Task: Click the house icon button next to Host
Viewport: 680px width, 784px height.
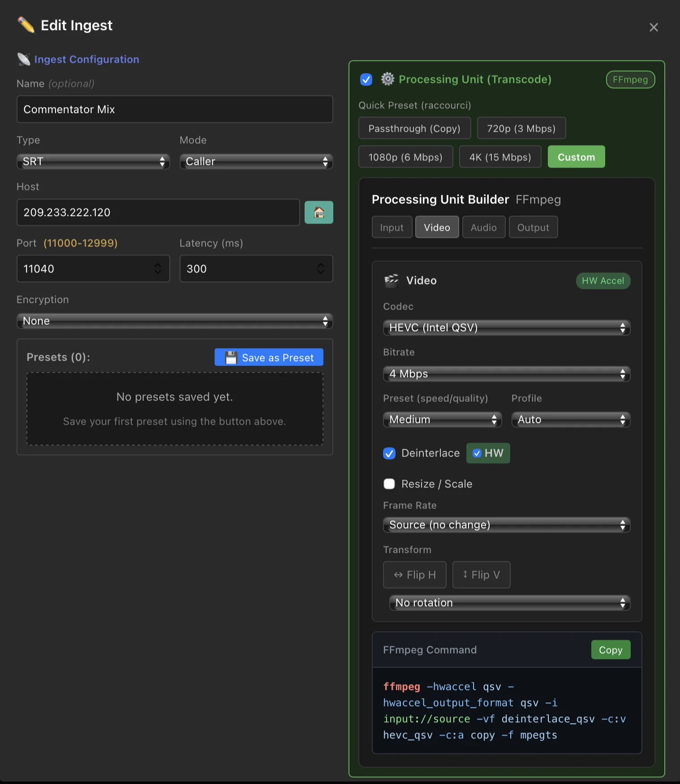Action: 319,212
